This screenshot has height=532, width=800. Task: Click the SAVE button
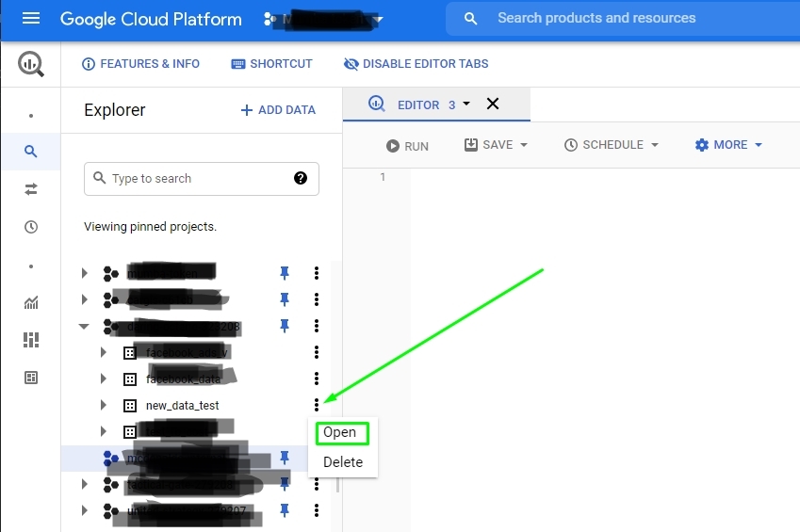point(489,145)
